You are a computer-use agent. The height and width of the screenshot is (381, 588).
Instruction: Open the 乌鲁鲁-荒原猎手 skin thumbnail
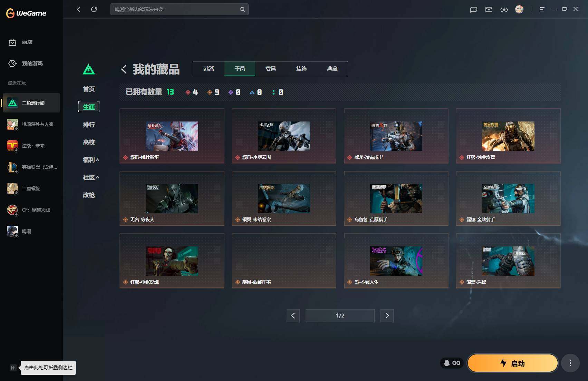pyautogui.click(x=396, y=198)
